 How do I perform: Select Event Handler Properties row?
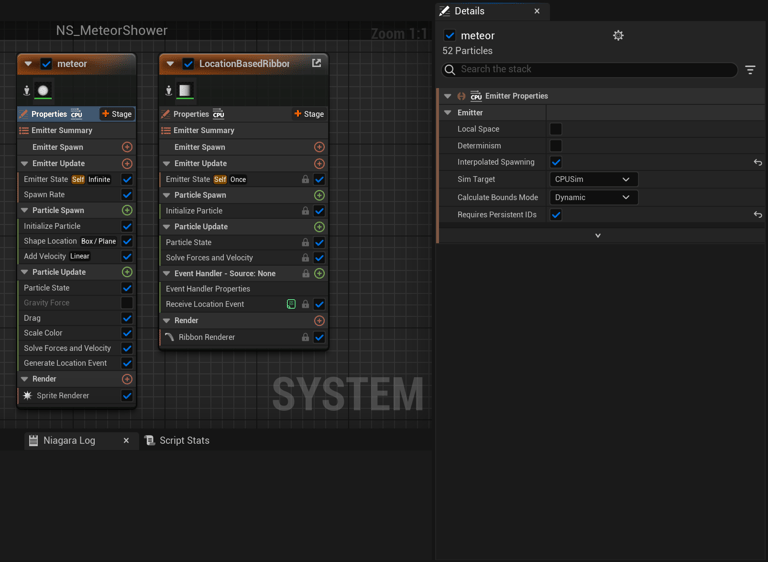[243, 289]
